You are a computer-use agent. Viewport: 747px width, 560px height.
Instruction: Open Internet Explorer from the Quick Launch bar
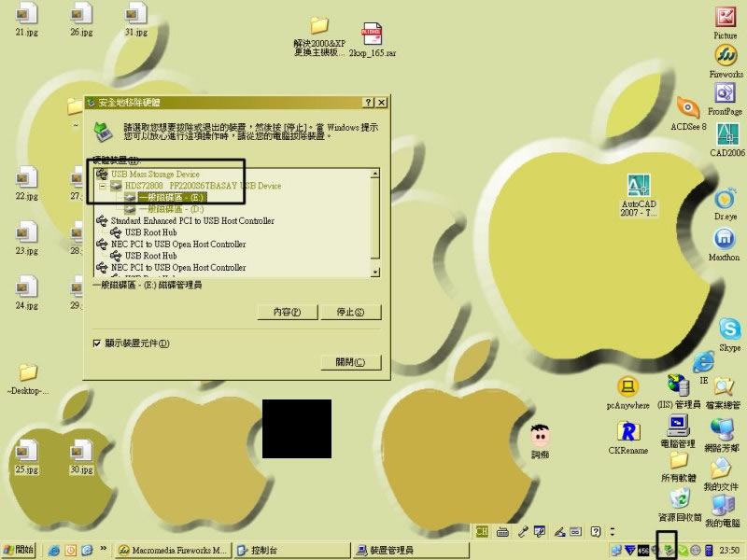(x=54, y=551)
